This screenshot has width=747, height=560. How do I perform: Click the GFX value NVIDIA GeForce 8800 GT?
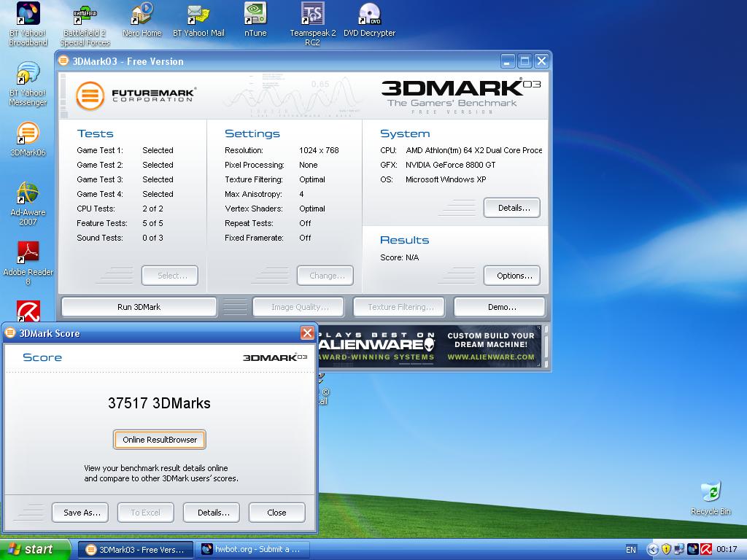450,165
